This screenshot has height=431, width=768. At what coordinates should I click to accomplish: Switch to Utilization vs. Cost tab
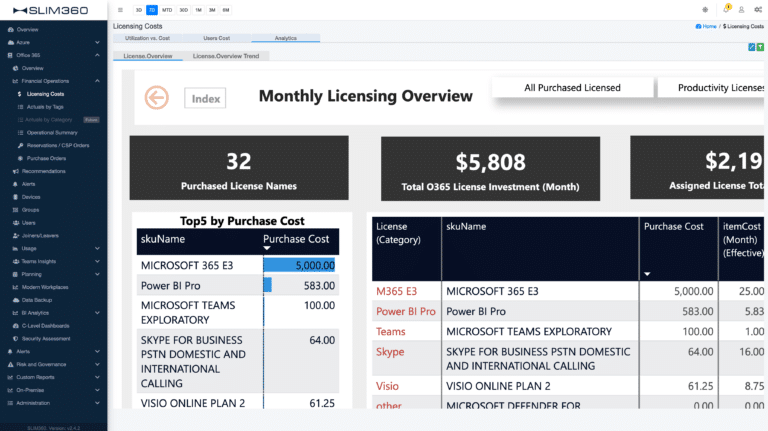(x=147, y=38)
